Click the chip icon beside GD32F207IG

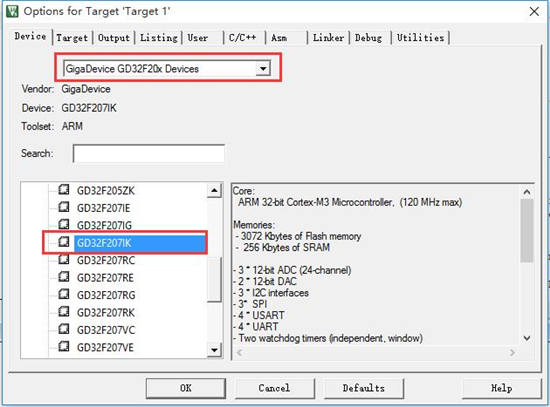click(x=64, y=224)
